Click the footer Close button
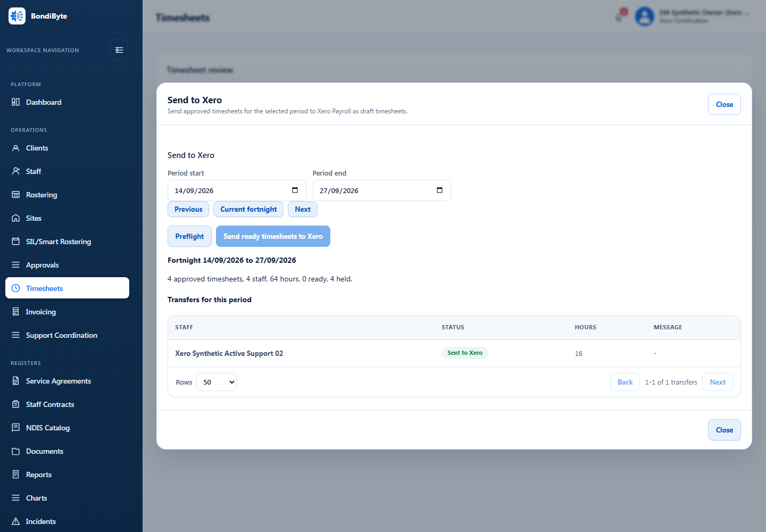 (x=725, y=430)
